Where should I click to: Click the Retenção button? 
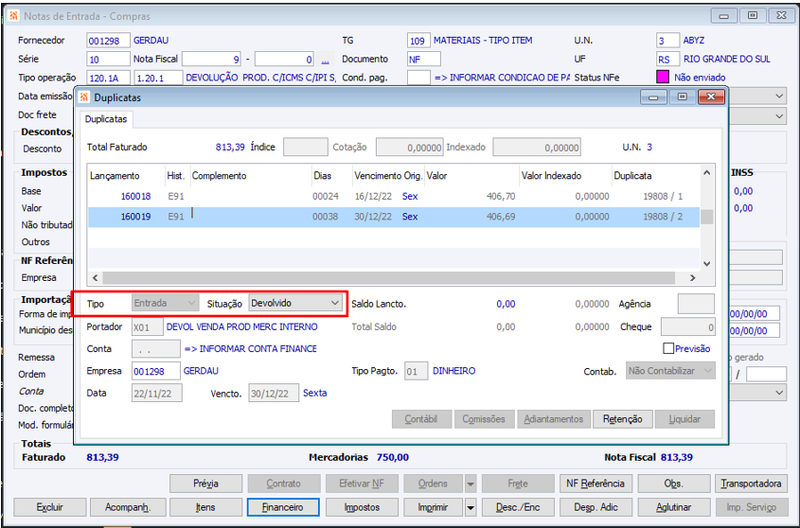(x=622, y=419)
